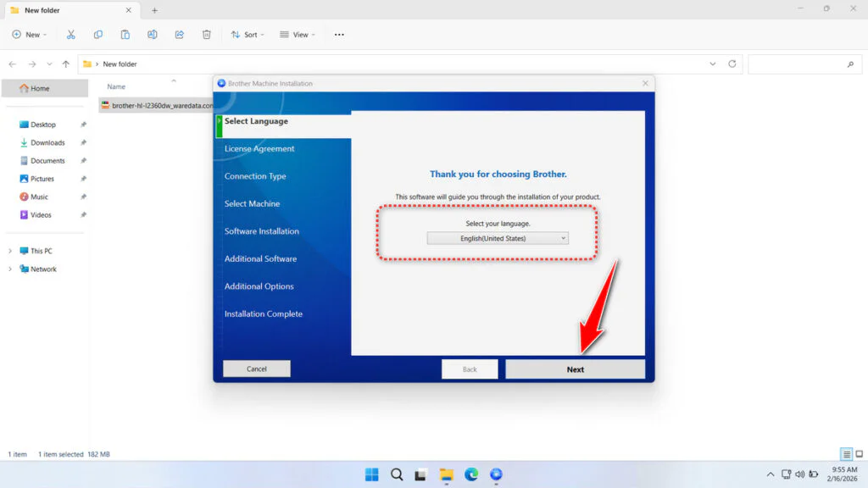
Task: Expand the This PC tree node
Action: pos(10,251)
